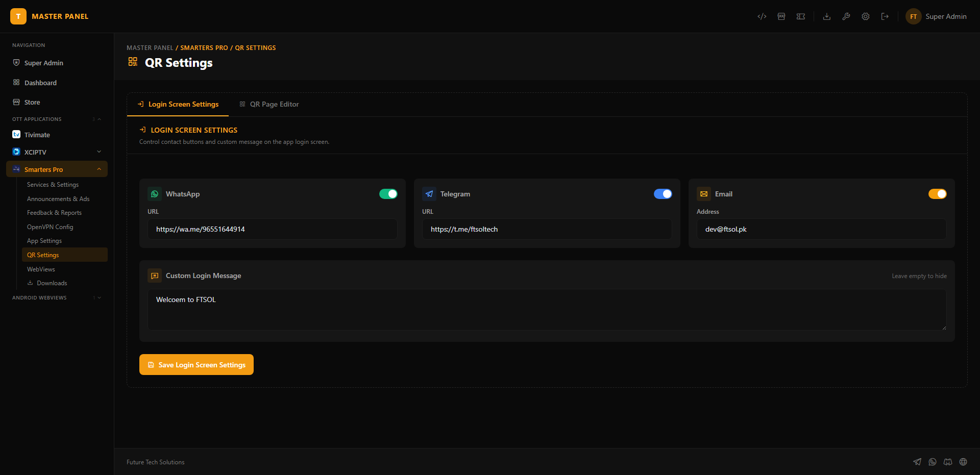Viewport: 980px width, 475px height.
Task: Click the Control contact buttons description text
Action: coord(234,142)
